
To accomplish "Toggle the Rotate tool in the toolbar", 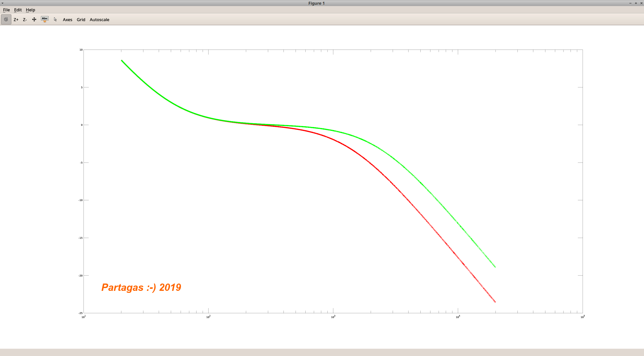I will tap(6, 19).
